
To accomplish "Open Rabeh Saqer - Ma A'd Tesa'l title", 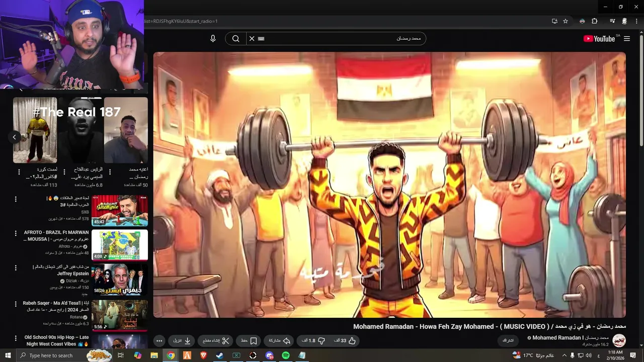I will [x=56, y=307].
